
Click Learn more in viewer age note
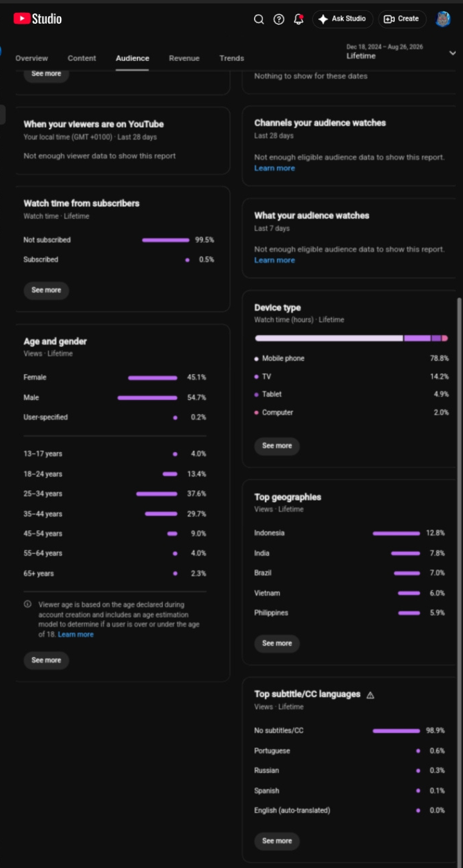pyautogui.click(x=76, y=635)
